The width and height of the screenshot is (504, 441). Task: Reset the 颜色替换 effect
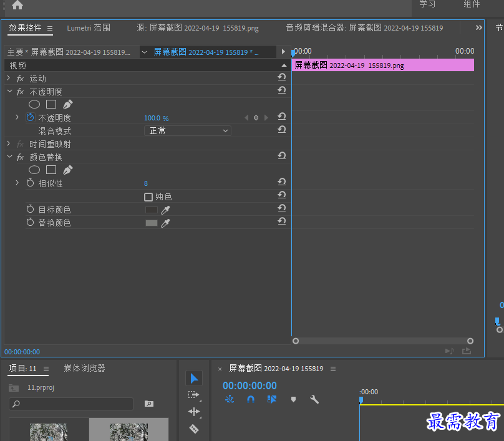point(282,155)
